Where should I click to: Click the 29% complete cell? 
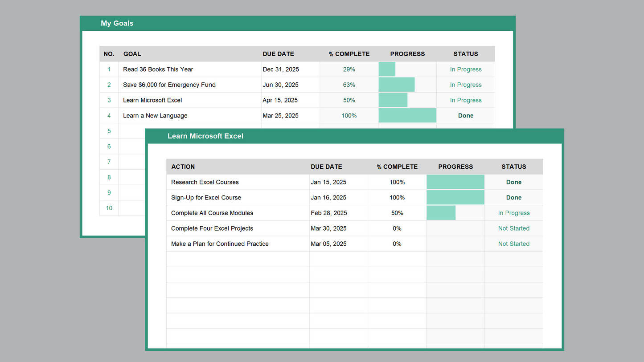tap(349, 69)
